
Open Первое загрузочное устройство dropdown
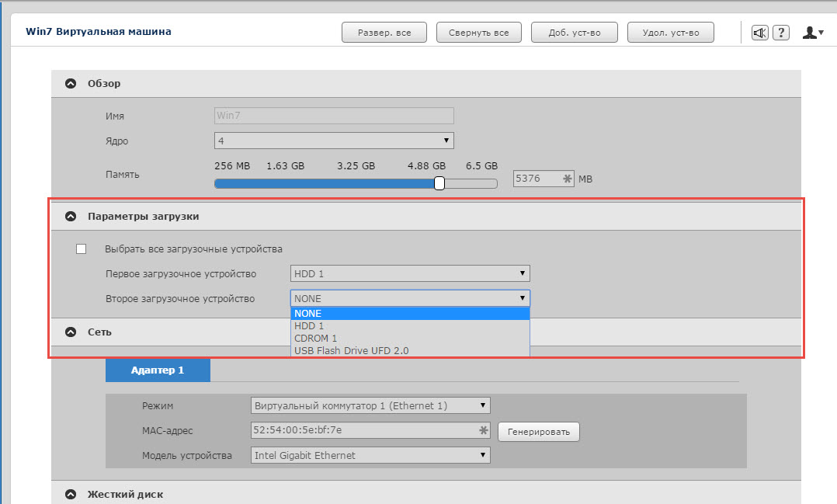(x=410, y=273)
